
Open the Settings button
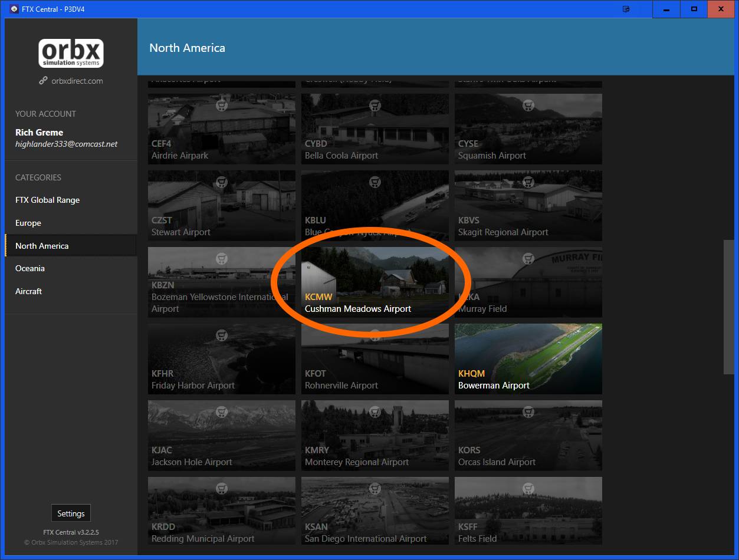[71, 513]
